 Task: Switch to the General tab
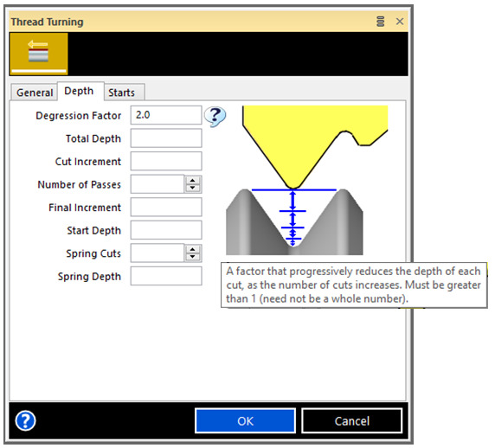click(35, 93)
